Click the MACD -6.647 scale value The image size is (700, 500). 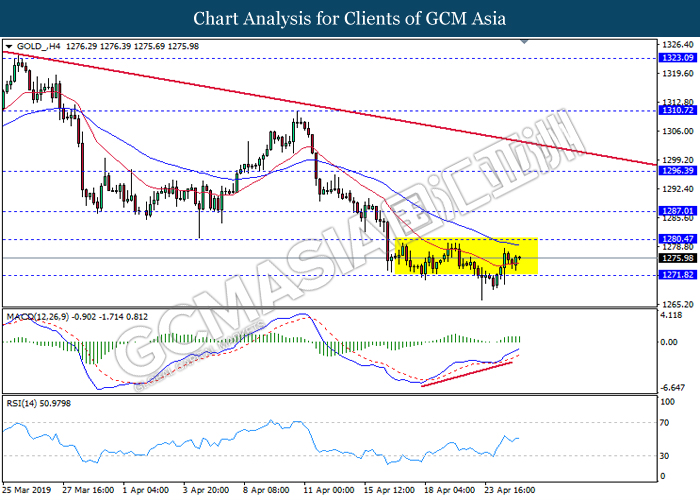pyautogui.click(x=672, y=387)
